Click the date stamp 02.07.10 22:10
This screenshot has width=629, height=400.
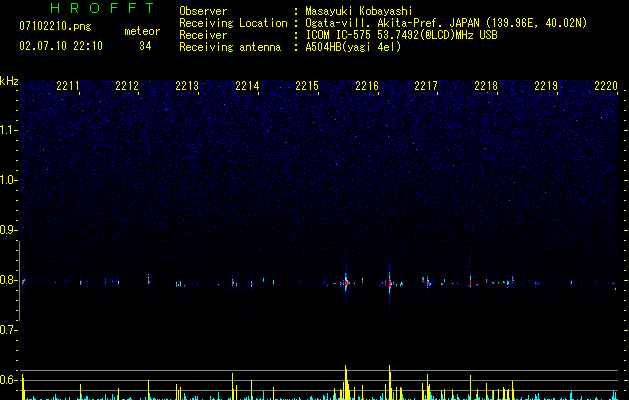pyautogui.click(x=61, y=46)
